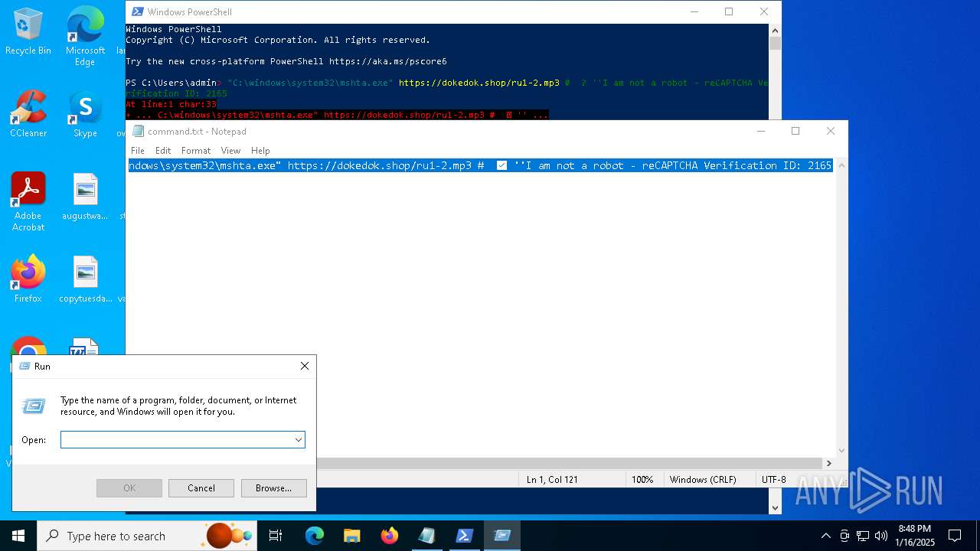Screen dimensions: 980x551
Task: Switch to Notepad on the taskbar
Action: 426,536
